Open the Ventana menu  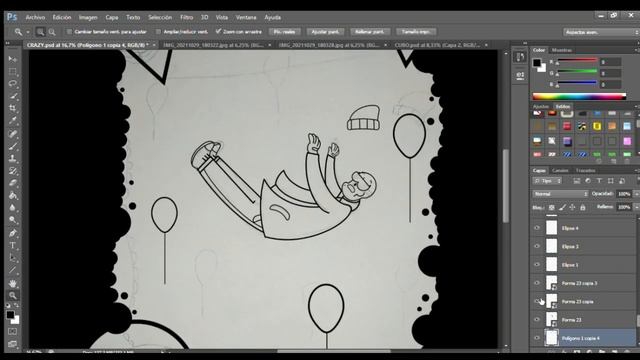coord(246,18)
